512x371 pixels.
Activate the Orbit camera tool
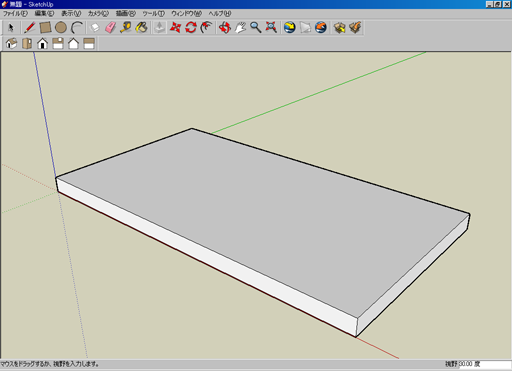click(225, 27)
